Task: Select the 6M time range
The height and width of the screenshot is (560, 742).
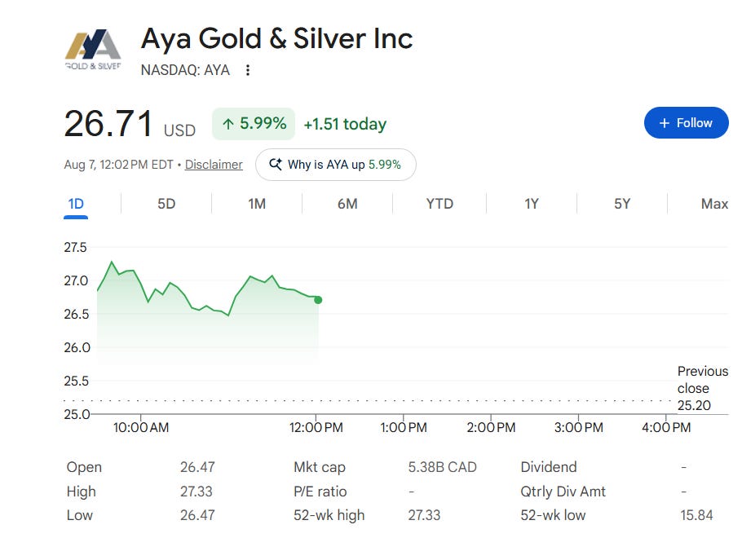Action: [x=347, y=204]
